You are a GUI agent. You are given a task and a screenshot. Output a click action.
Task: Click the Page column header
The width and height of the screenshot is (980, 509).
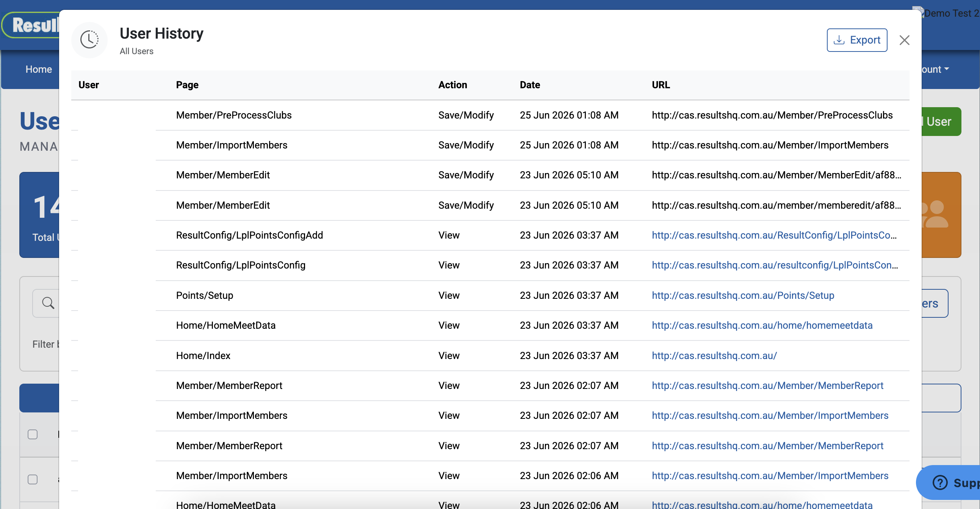tap(187, 85)
